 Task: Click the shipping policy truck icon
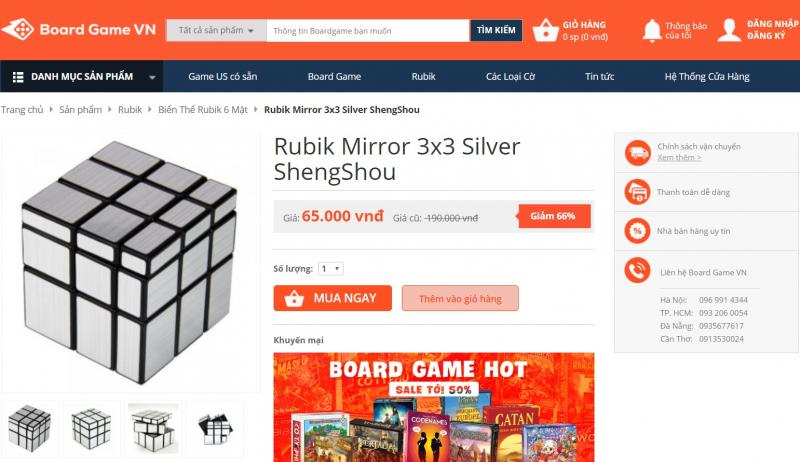(x=637, y=152)
